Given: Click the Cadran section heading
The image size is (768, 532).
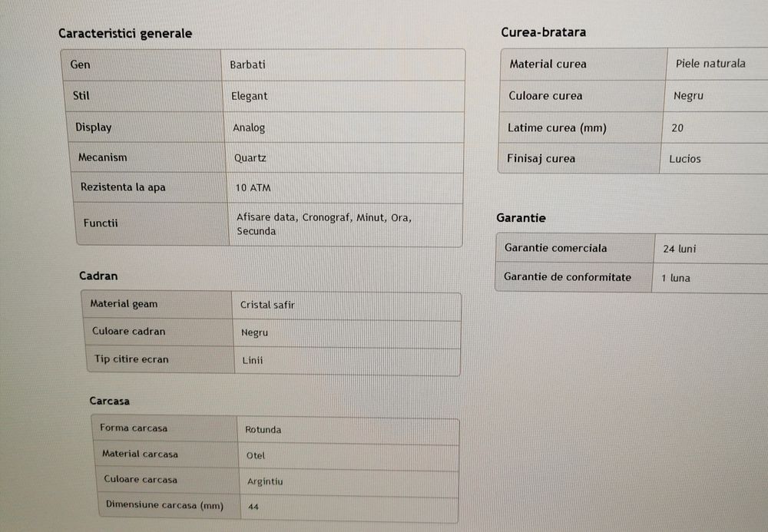Looking at the screenshot, I should pos(98,276).
